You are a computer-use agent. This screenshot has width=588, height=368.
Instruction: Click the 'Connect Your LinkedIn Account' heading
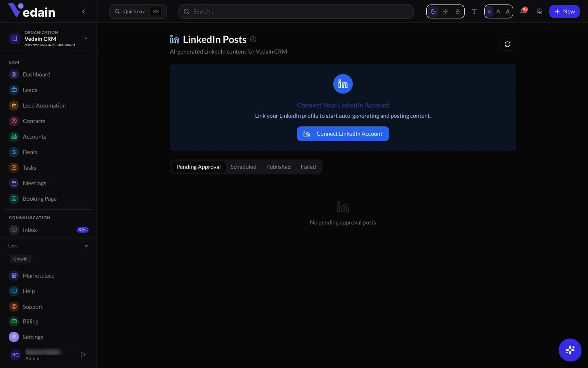[x=343, y=105]
